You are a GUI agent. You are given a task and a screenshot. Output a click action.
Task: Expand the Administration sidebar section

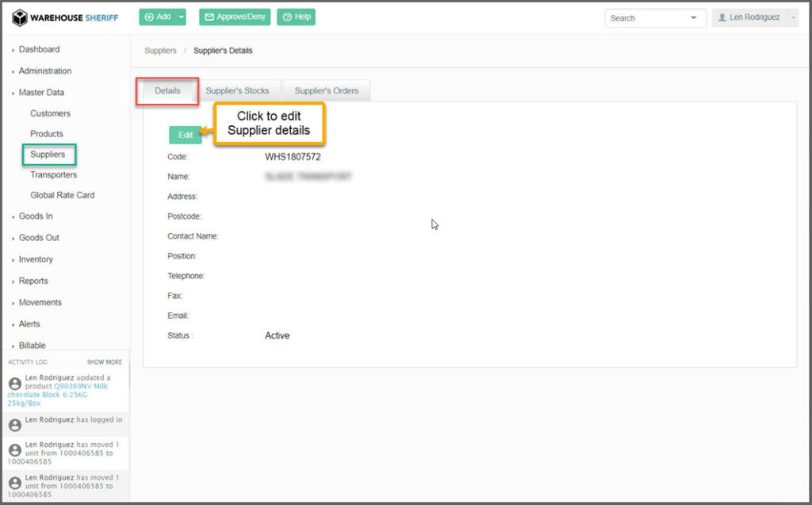(44, 71)
